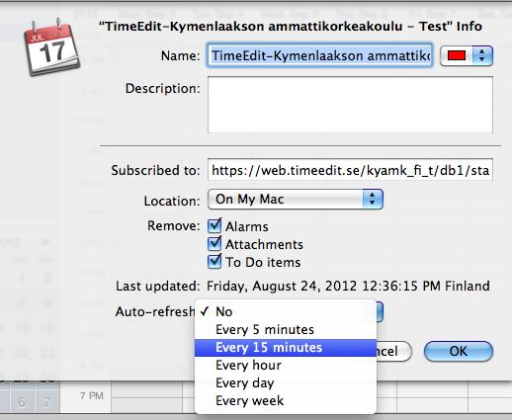
Task: Open the Location dropdown On My Mac
Action: (x=296, y=199)
